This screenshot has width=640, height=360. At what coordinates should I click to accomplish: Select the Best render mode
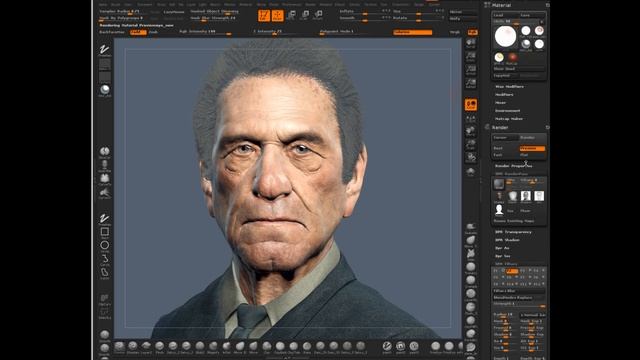[505, 149]
